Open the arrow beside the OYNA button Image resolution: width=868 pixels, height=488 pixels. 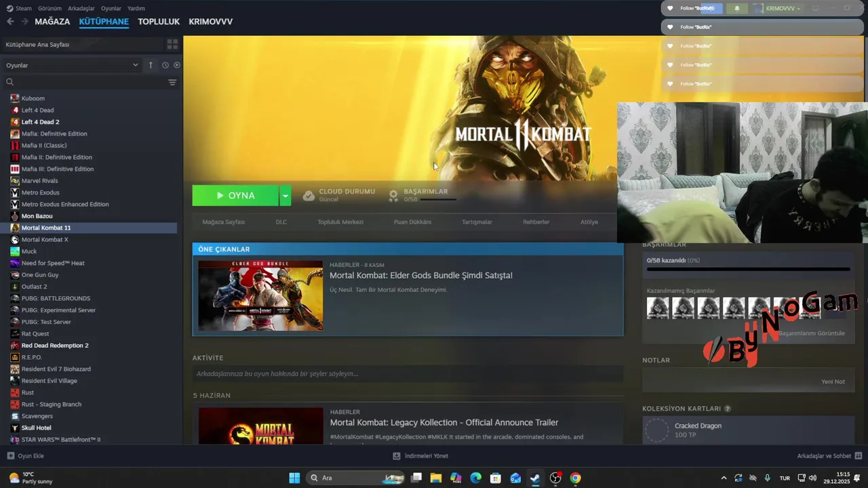click(285, 195)
